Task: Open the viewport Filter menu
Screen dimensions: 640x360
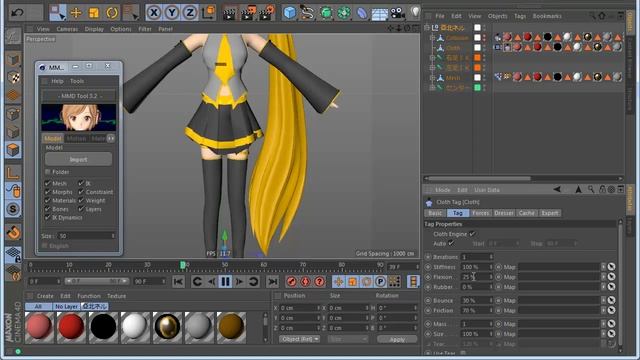Action: [x=144, y=29]
